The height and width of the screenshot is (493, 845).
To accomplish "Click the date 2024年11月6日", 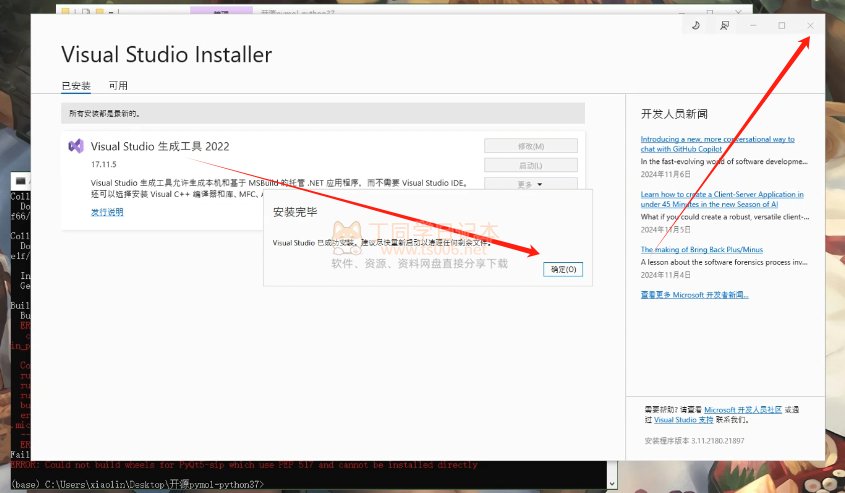I will [666, 175].
